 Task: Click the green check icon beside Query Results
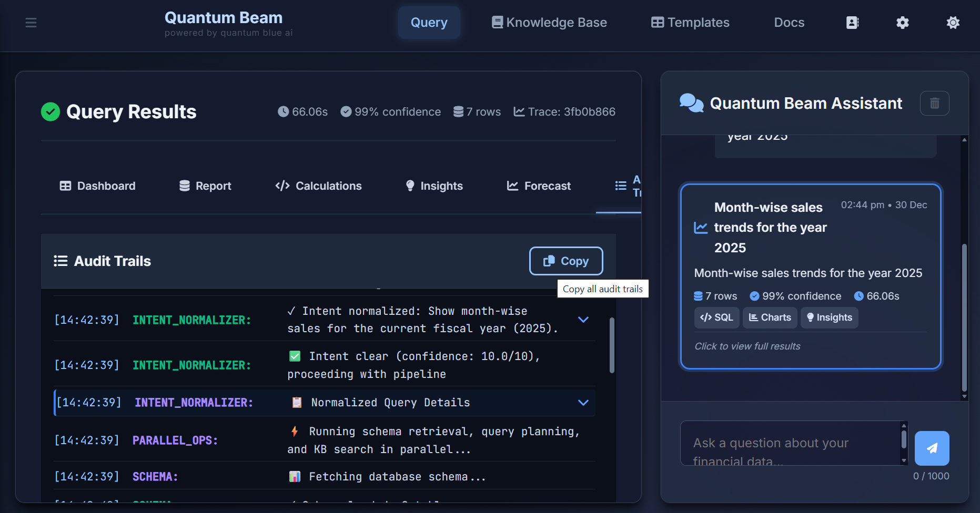point(50,111)
